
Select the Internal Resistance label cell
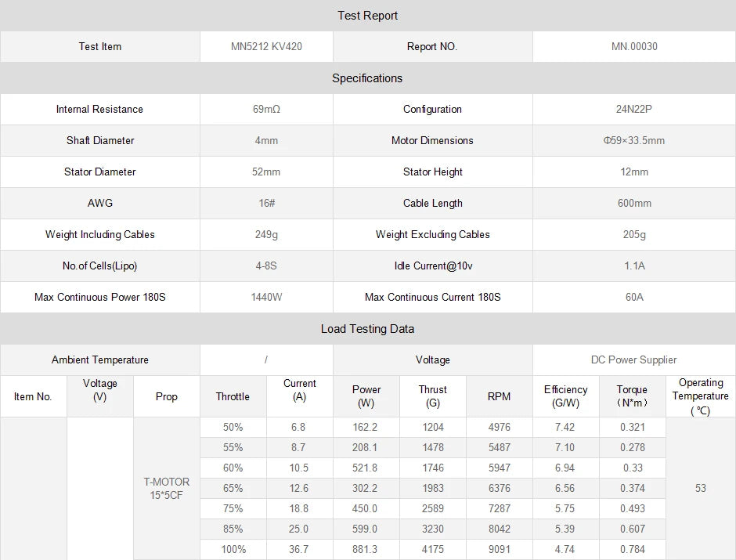pos(99,109)
